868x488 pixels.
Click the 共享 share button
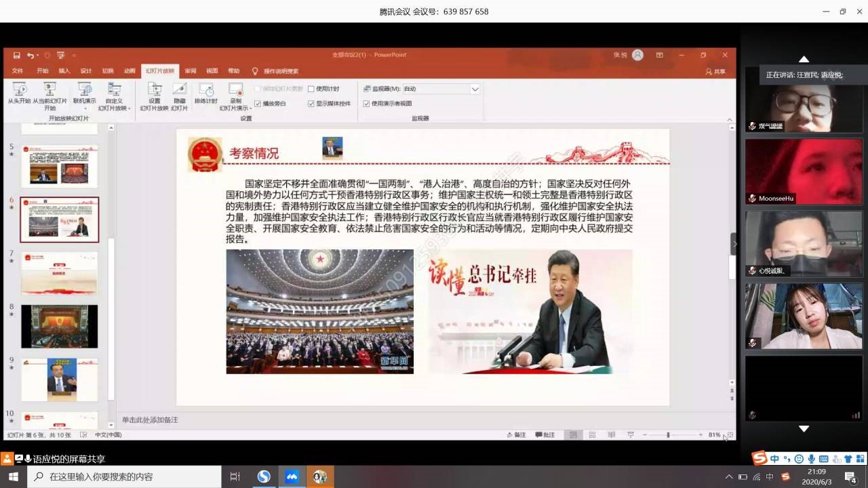(715, 71)
